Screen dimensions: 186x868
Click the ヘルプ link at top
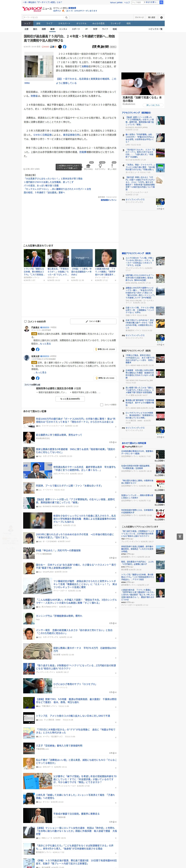(x=127, y=2)
